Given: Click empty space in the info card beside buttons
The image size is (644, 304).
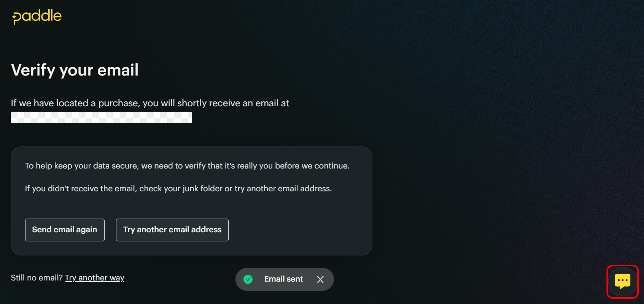Looking at the screenshot, I should pyautogui.click(x=300, y=230).
